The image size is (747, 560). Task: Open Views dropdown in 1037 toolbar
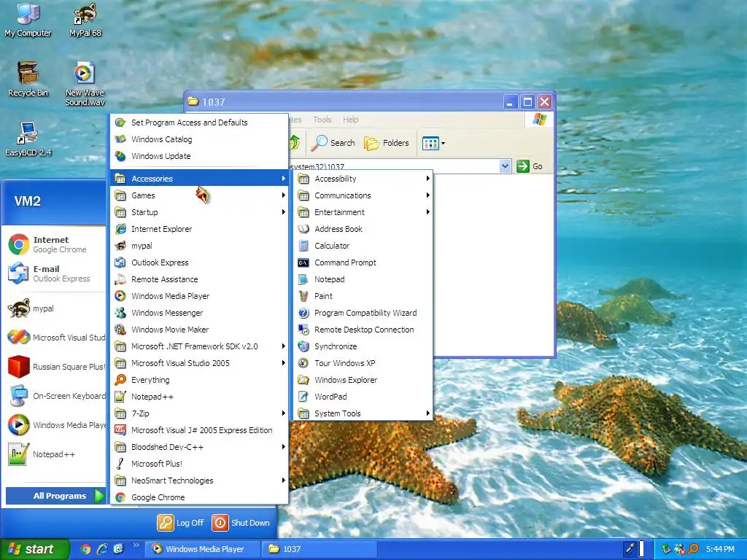click(433, 143)
